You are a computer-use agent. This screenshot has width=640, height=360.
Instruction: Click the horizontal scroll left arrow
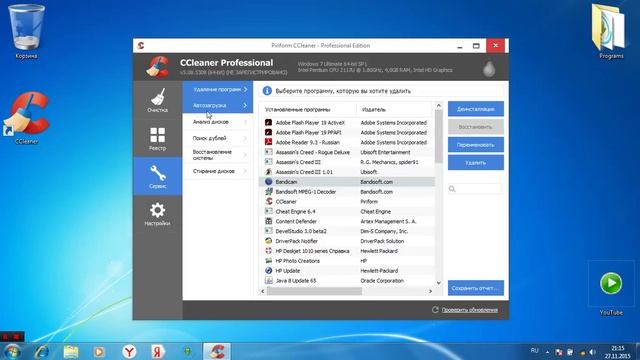click(262, 291)
